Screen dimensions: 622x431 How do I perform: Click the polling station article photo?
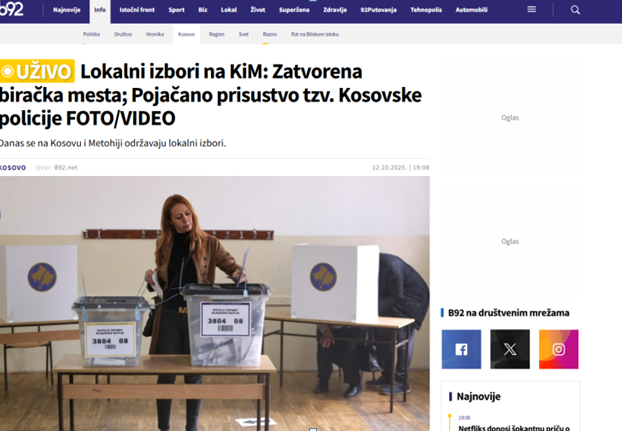[x=215, y=303]
